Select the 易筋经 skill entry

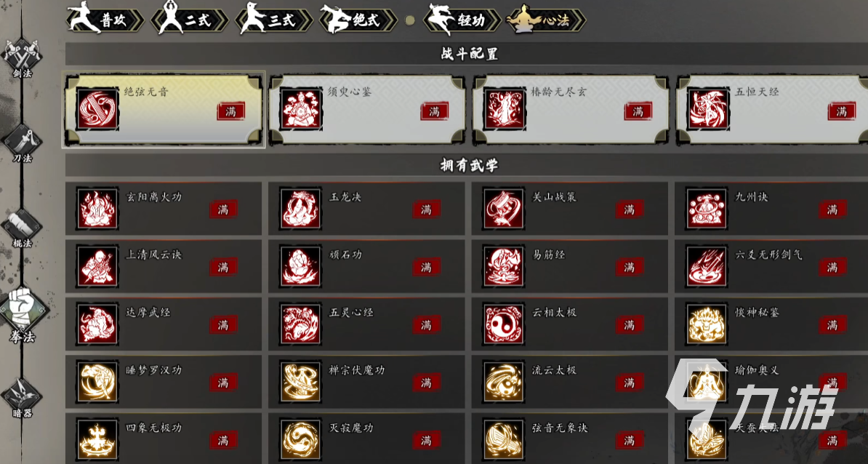click(570, 266)
